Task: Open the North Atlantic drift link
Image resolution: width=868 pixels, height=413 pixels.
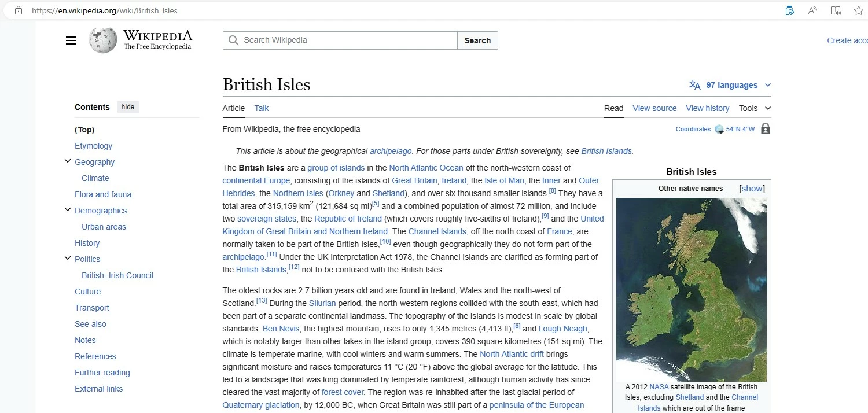Action: (512, 354)
